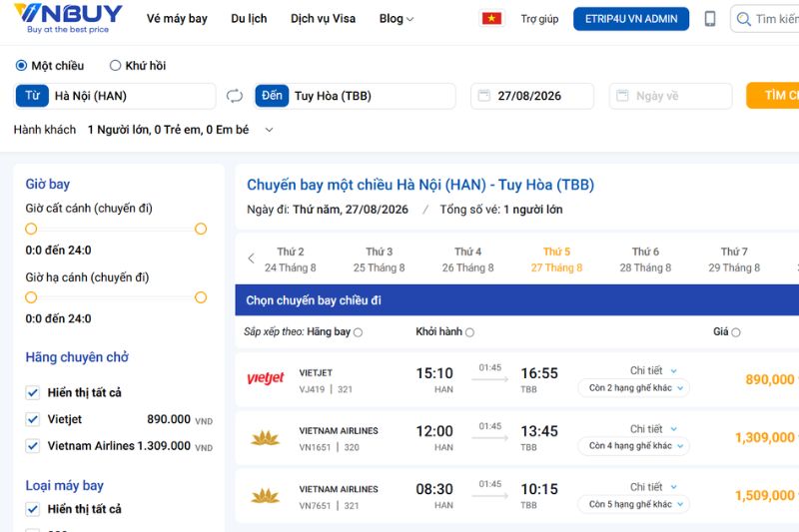Uncheck the Vietnam Airlines carrier filter
Screen dimensions: 799x532
[33, 445]
